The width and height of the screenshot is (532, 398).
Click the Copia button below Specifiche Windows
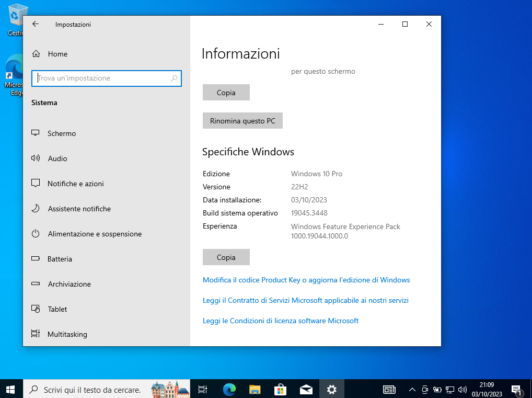pos(226,257)
